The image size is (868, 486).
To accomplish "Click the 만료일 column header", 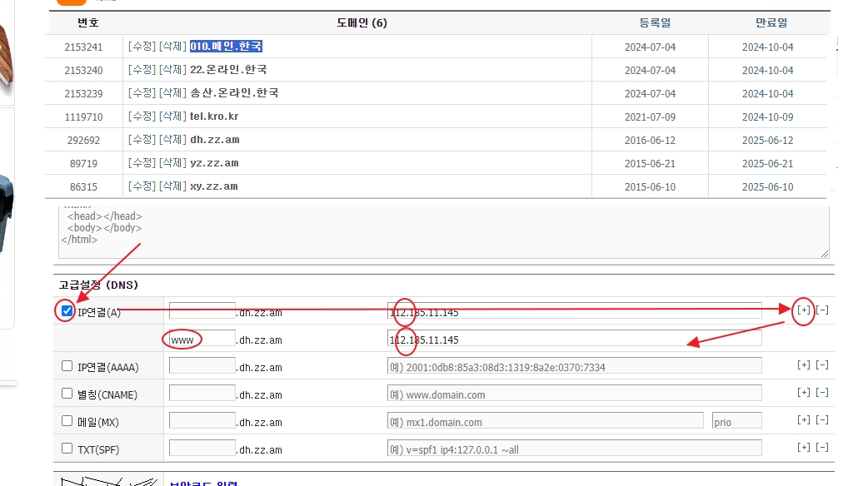I will point(770,22).
